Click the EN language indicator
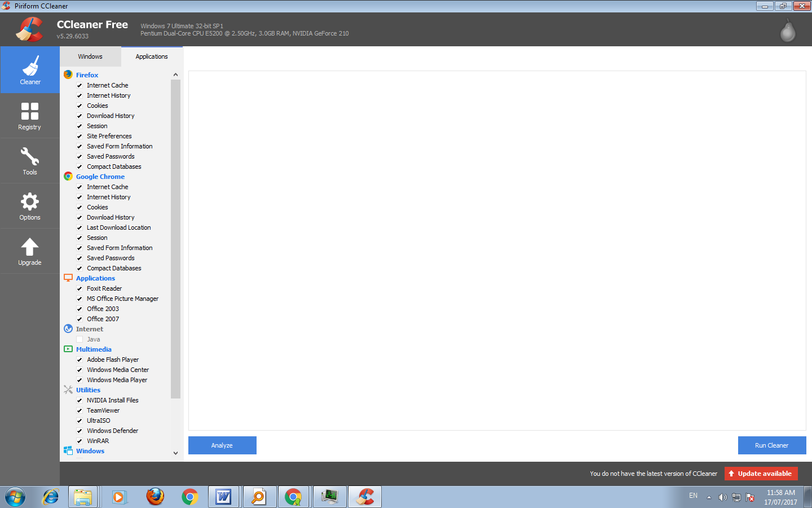The image size is (812, 508). point(693,496)
